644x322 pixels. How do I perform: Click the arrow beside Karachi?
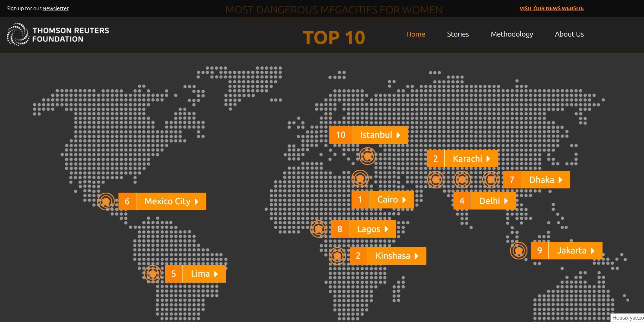point(488,159)
